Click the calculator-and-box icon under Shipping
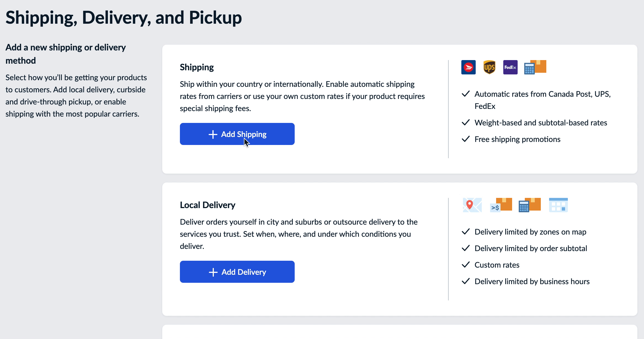This screenshot has height=339, width=644. (x=535, y=67)
